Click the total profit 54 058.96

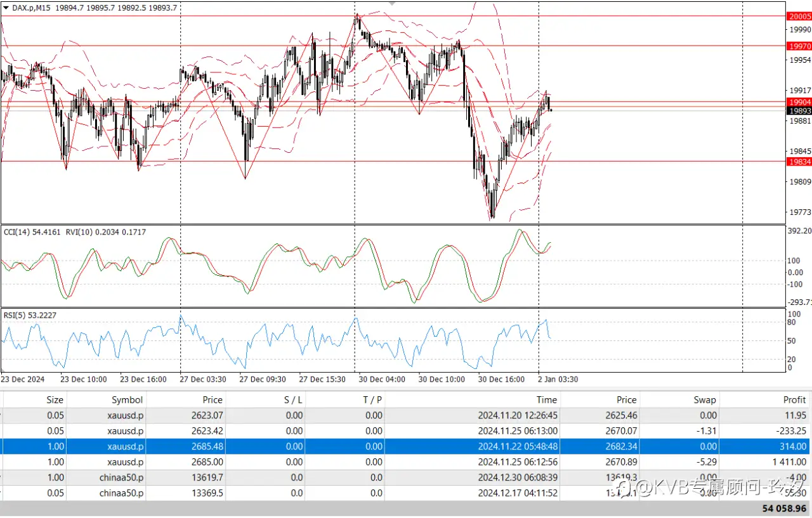(785, 508)
